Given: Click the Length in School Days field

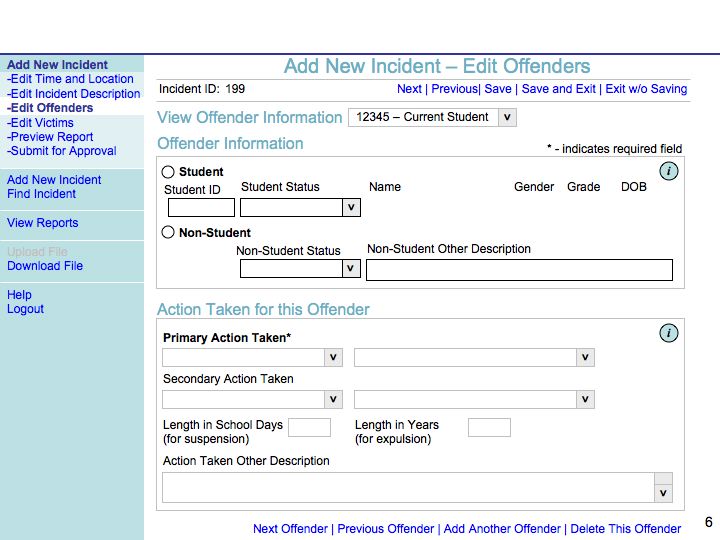Looking at the screenshot, I should [309, 428].
